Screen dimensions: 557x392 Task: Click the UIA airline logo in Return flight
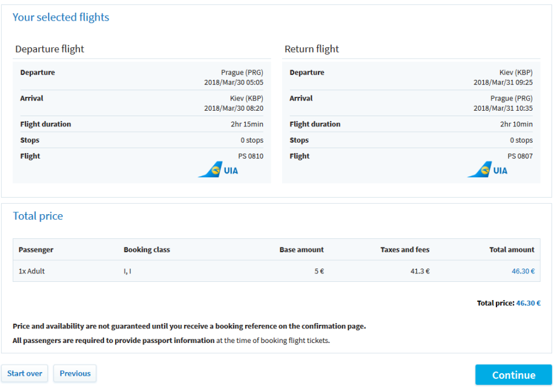pos(488,170)
